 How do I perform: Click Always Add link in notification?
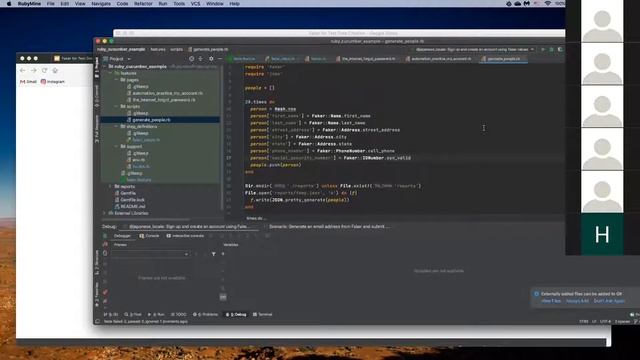click(577, 301)
